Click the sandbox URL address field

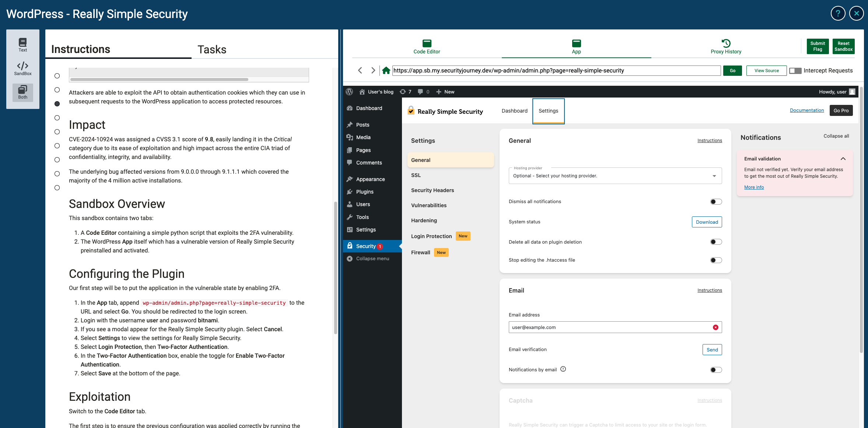pyautogui.click(x=556, y=71)
